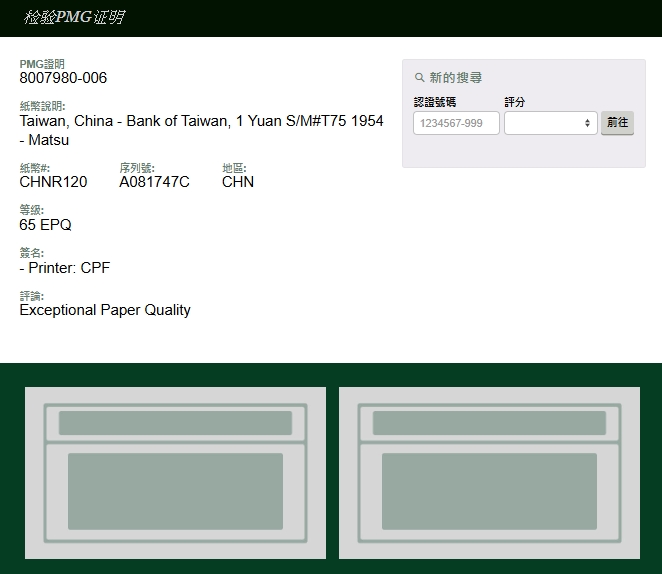Open the left banknote placeholder image
Screen dimensions: 662x574
coord(175,473)
